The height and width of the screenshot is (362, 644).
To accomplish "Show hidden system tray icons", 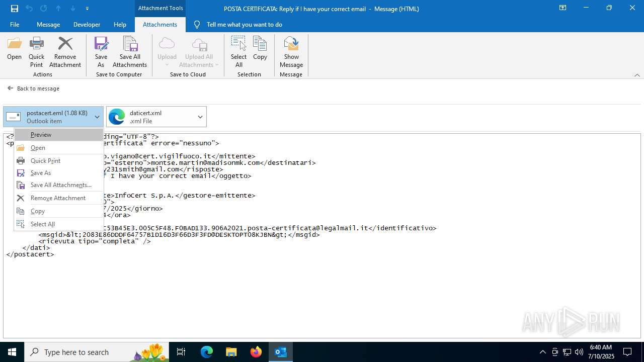I will pos(542,352).
